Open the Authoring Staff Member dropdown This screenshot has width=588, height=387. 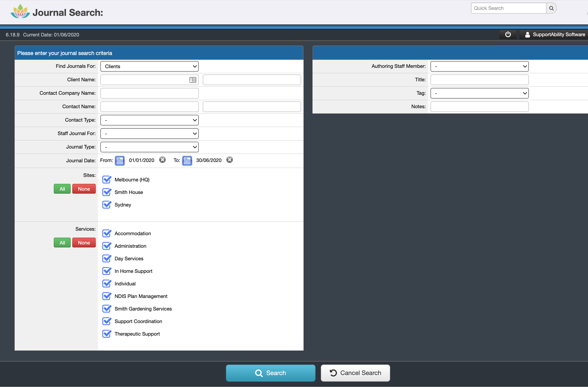click(479, 66)
